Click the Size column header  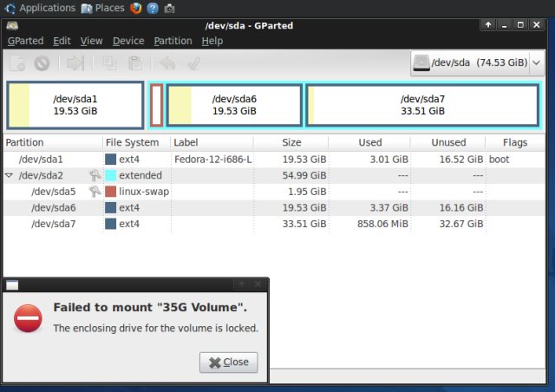[x=291, y=143]
